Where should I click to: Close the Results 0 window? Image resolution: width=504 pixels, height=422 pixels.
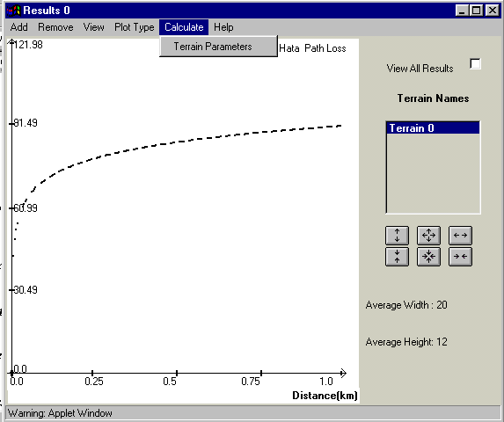(x=492, y=11)
